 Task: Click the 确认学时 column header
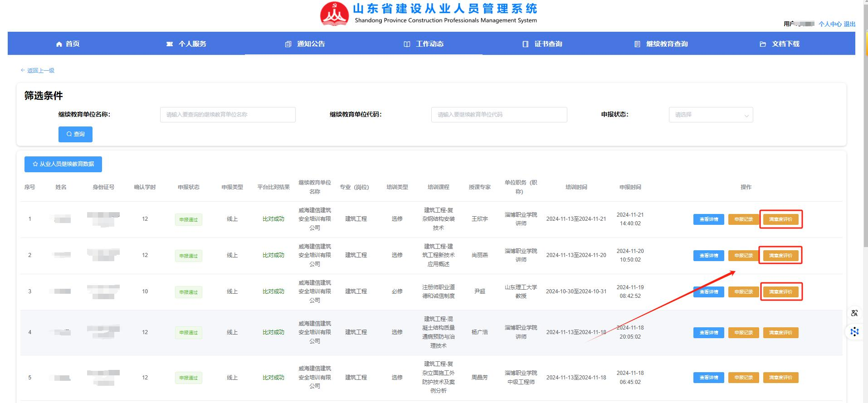(x=145, y=187)
